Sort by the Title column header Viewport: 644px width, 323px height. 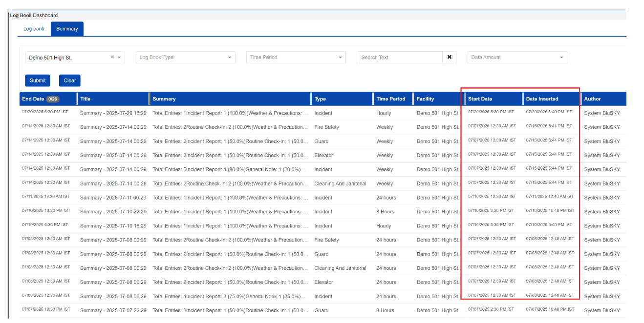(x=86, y=99)
